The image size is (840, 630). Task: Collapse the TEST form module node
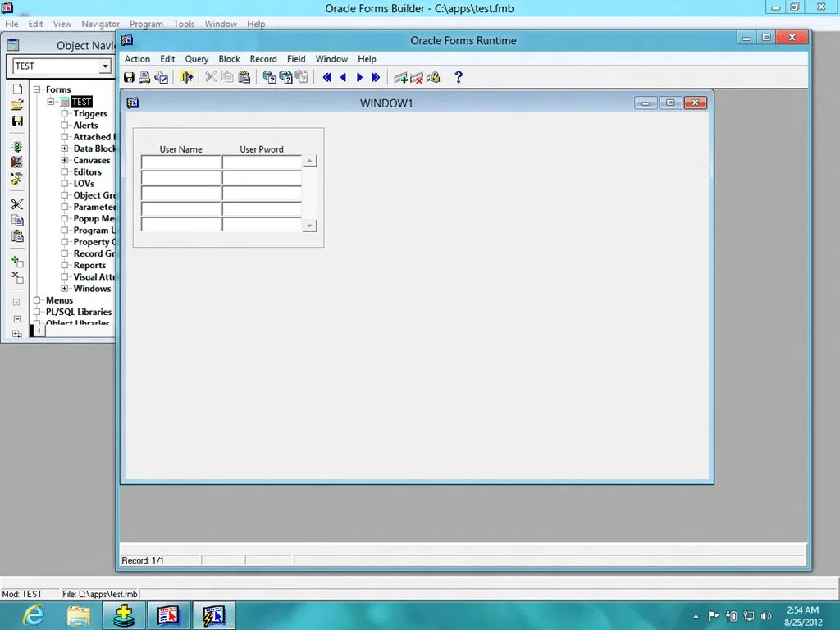point(51,101)
